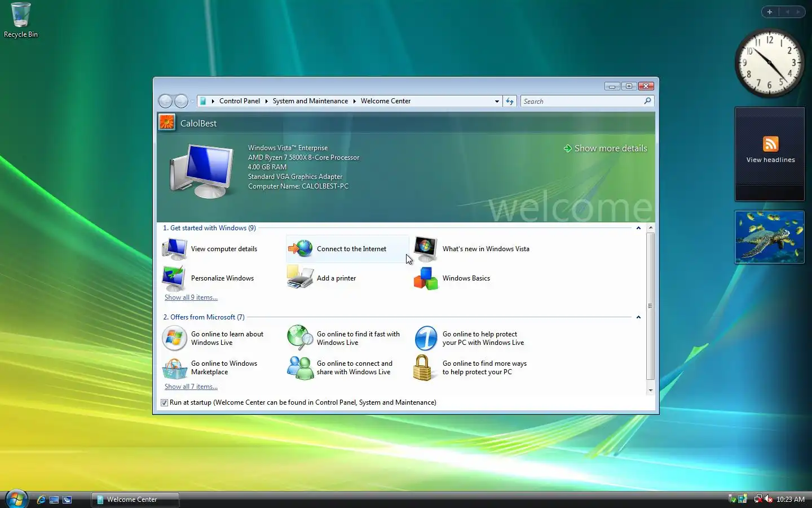Collapse Offers from Microsoft section
Screen dimensions: 812x508
coord(638,317)
